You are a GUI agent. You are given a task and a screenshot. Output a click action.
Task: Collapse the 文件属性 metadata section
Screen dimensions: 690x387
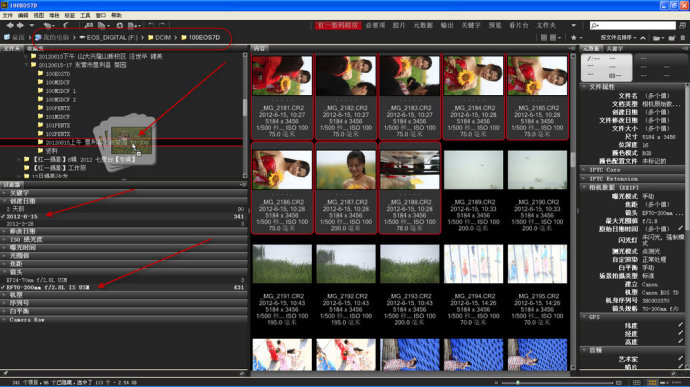[585, 87]
